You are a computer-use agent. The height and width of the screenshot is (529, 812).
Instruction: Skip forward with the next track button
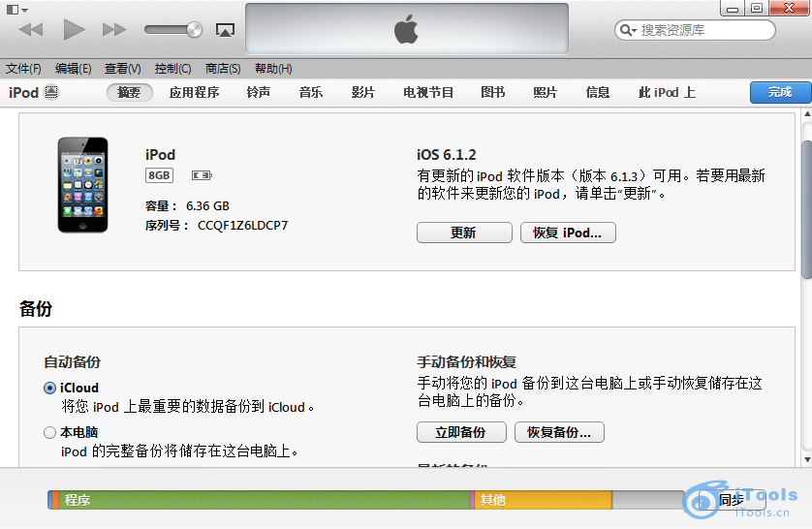114,30
